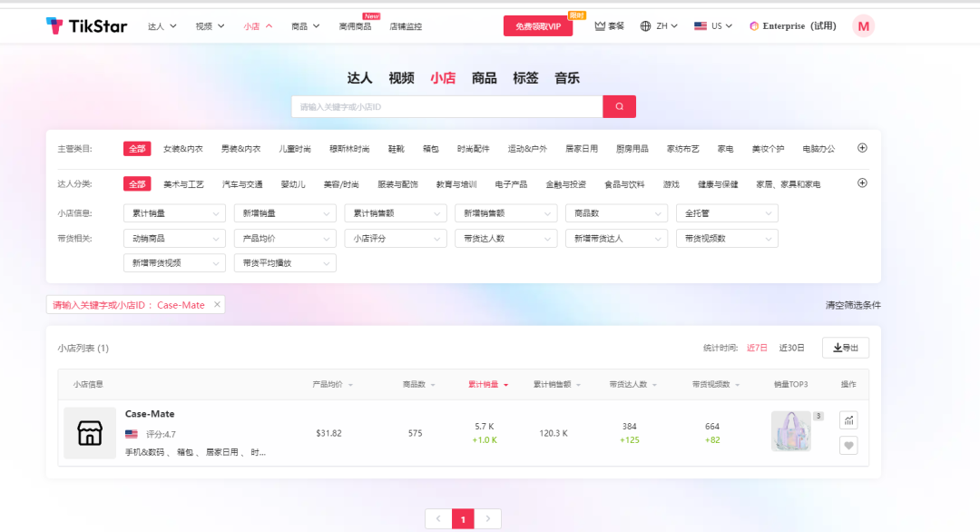This screenshot has height=532, width=980.
Task: Open the 累计销量 shop info dropdown
Action: click(173, 213)
